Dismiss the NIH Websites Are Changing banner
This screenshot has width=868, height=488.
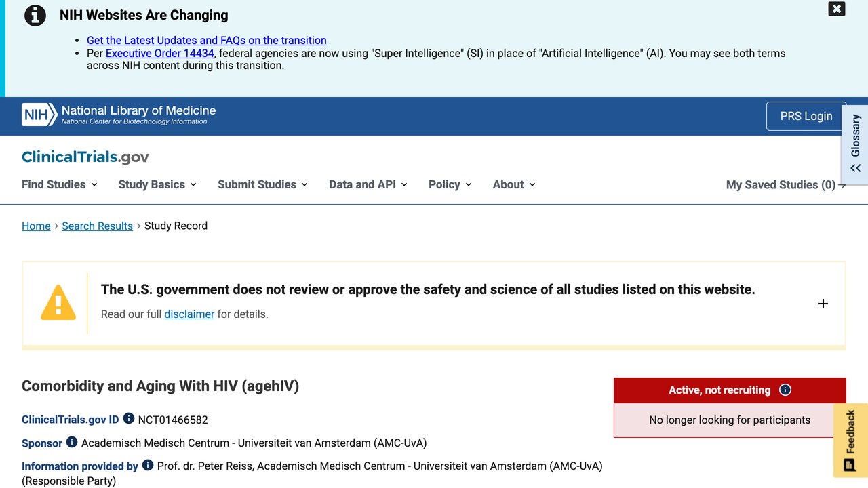coord(837,9)
